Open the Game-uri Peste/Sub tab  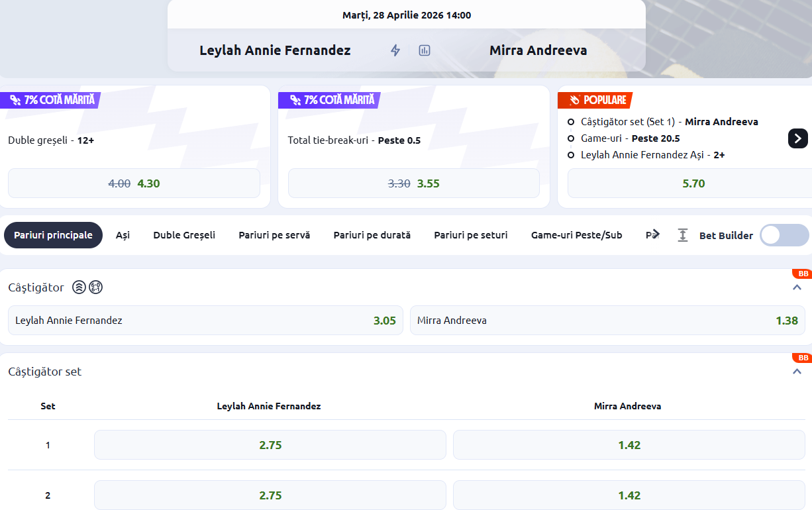[x=576, y=235]
